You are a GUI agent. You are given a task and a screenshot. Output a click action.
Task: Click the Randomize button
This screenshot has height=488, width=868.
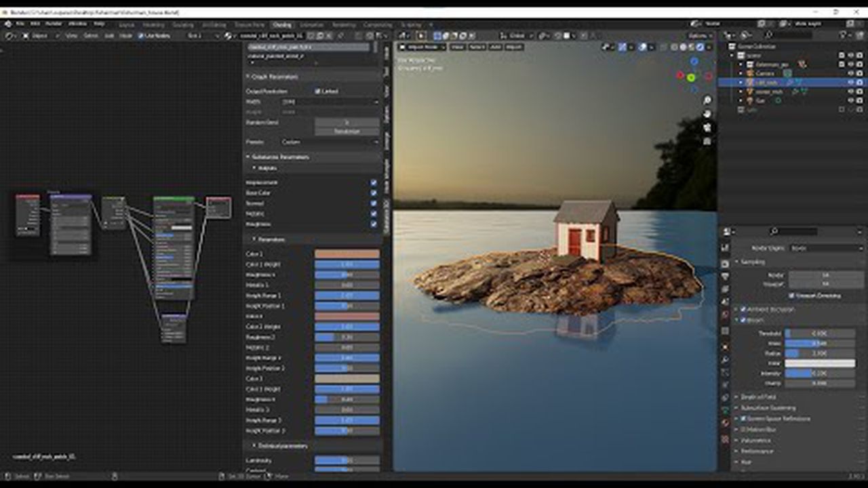coord(347,132)
